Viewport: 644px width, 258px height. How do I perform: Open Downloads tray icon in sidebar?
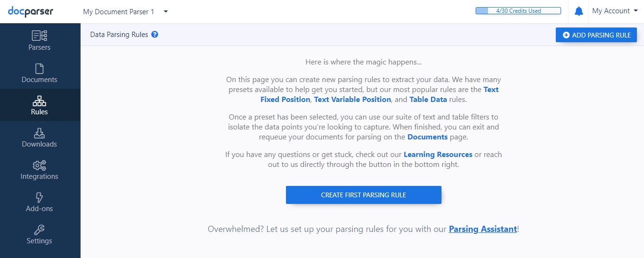pyautogui.click(x=39, y=133)
